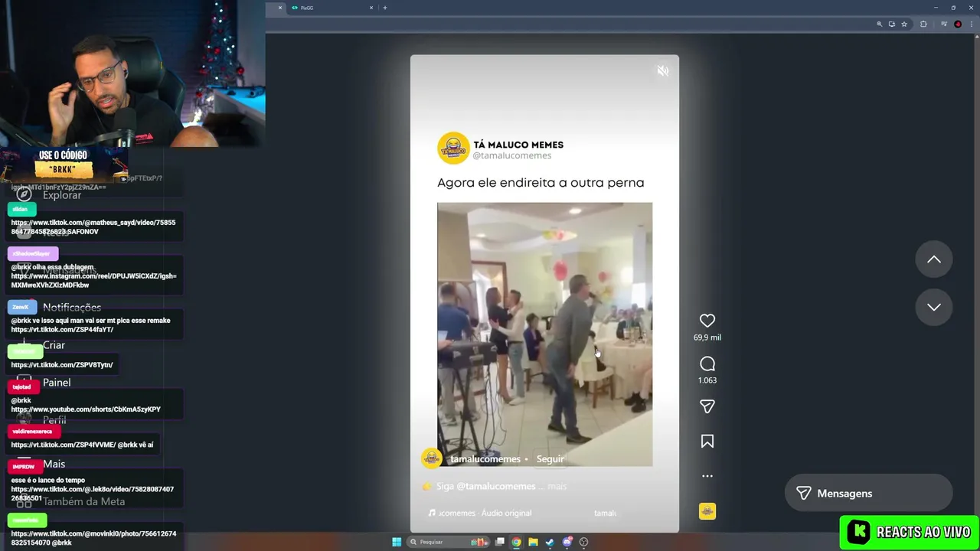The image size is (980, 551).
Task: Click the YouTube shorts link in chat
Action: click(x=86, y=409)
